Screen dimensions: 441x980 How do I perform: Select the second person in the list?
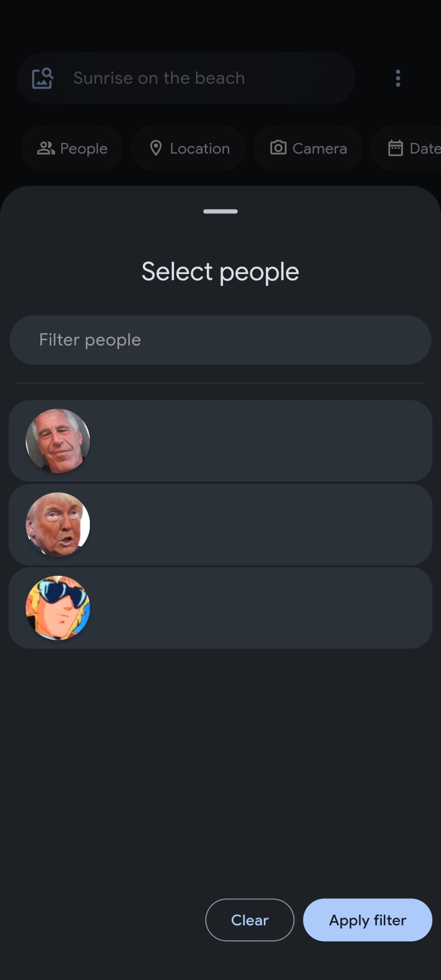click(x=220, y=524)
